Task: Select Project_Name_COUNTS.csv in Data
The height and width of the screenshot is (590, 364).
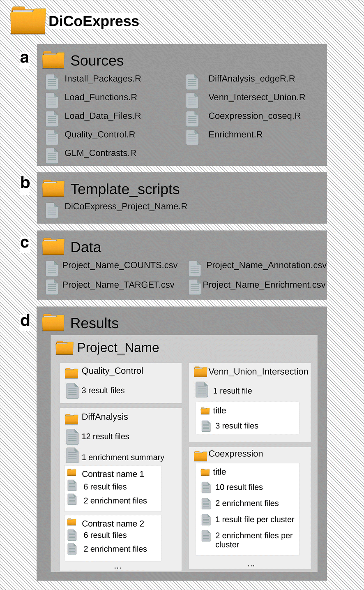Action: point(120,265)
